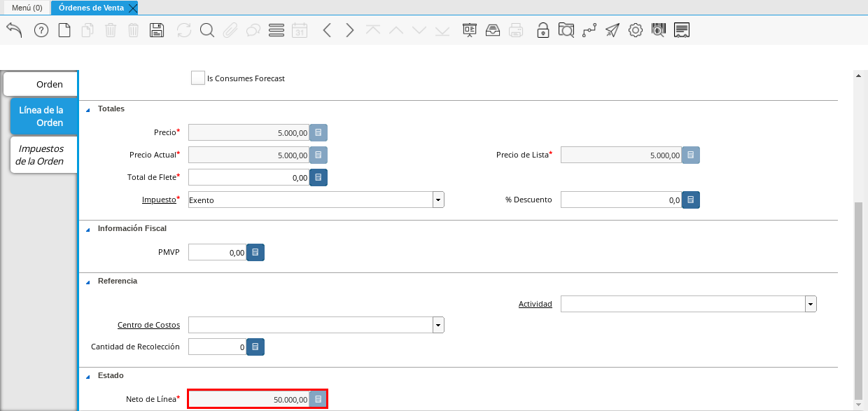
Task: Open the search magnifier icon
Action: point(206,30)
